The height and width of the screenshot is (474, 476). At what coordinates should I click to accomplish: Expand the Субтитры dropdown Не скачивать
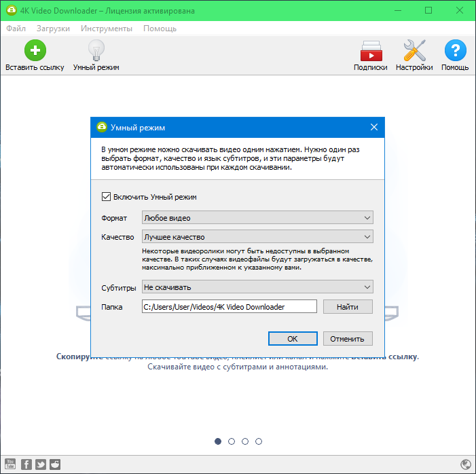257,287
